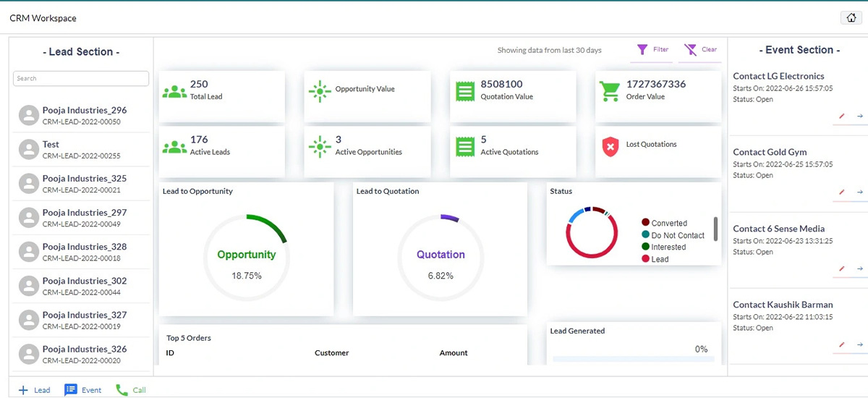Open Contact Gold Gym event arrow
This screenshot has width=868, height=398.
click(x=860, y=192)
